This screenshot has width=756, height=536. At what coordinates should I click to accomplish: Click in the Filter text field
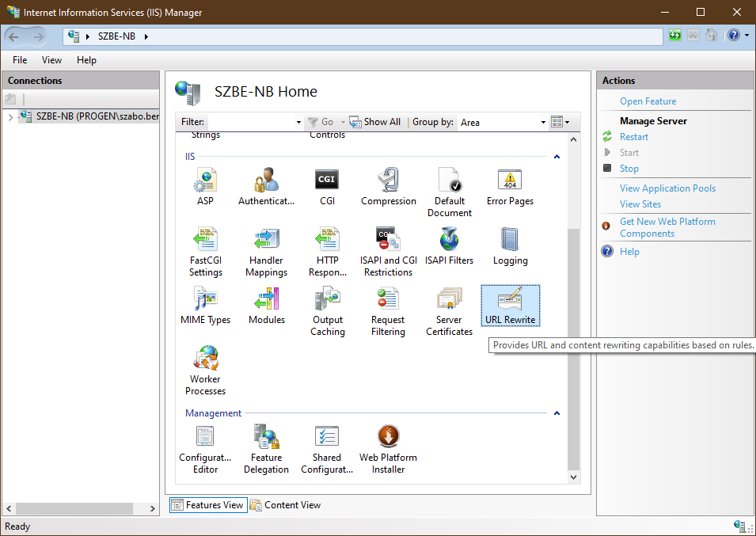[250, 123]
